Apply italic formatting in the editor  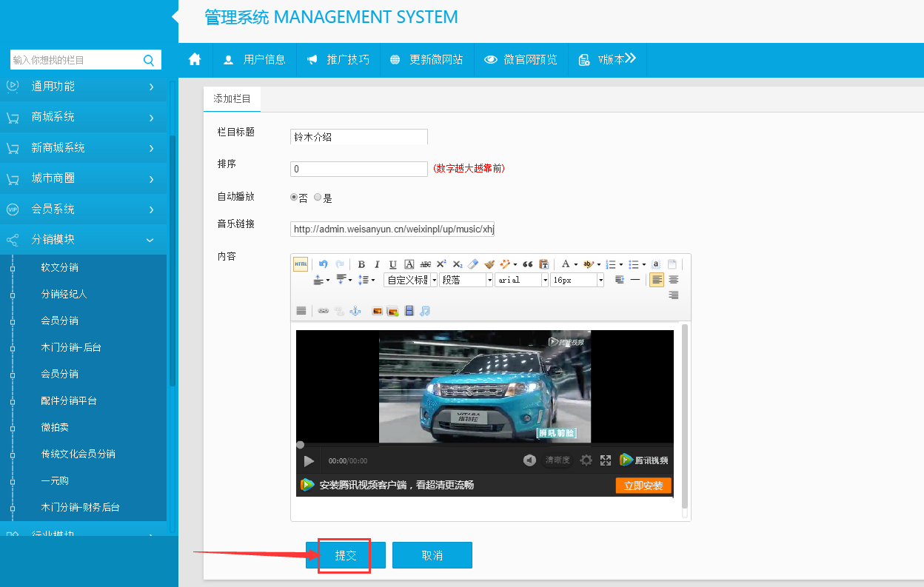pos(377,264)
